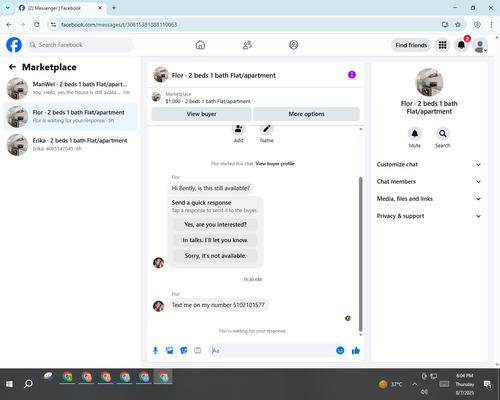Click the choose sticker icon

tap(184, 350)
